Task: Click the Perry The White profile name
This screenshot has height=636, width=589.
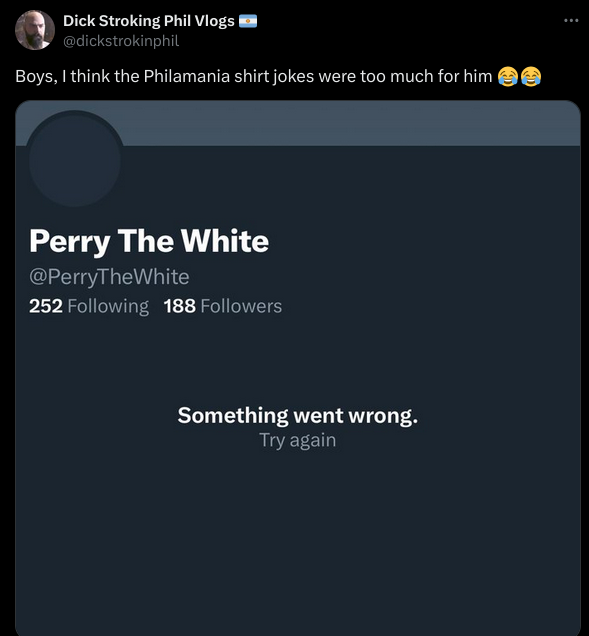Action: [x=149, y=241]
